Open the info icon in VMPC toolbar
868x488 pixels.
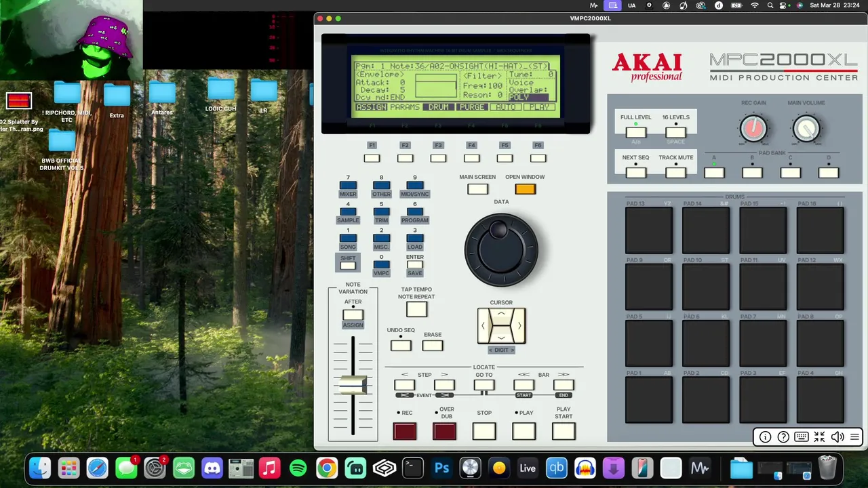point(765,437)
